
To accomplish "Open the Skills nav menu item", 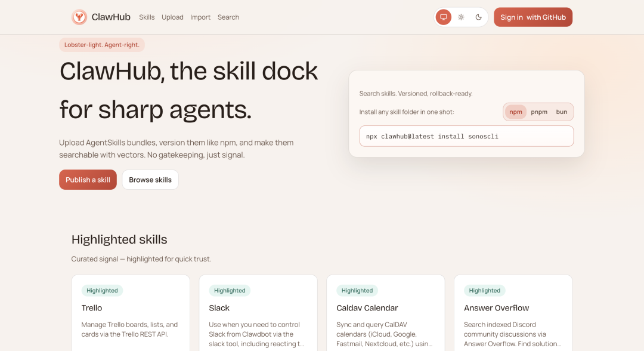I will point(147,17).
